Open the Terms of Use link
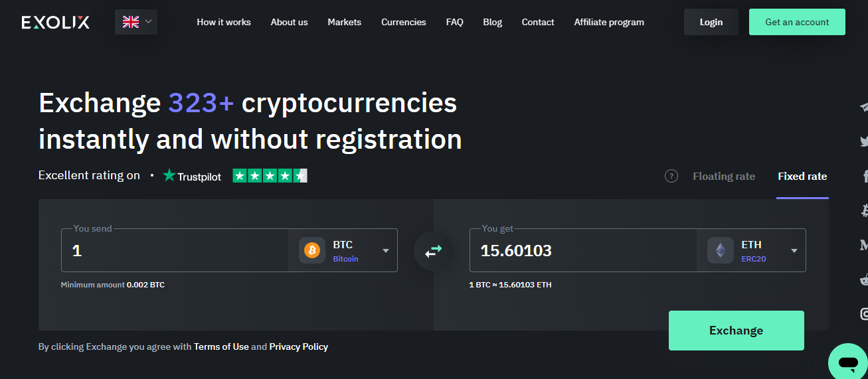The image size is (868, 379). 221,346
